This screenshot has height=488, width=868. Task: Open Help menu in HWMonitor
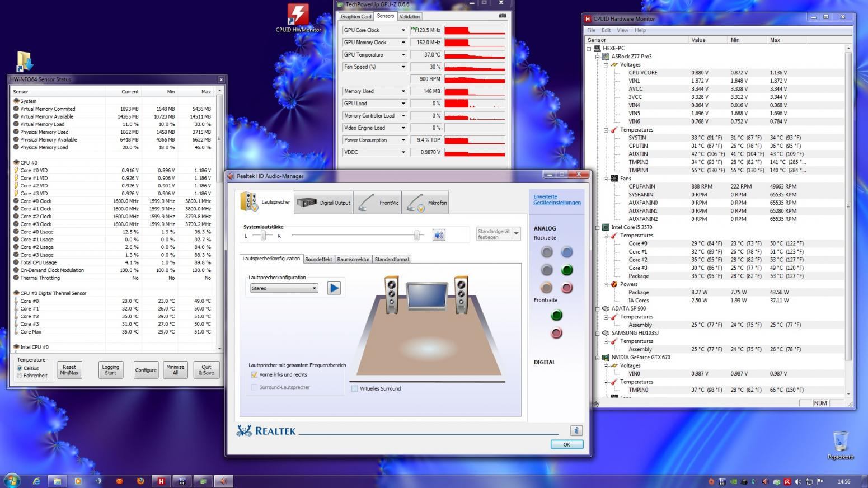point(640,30)
